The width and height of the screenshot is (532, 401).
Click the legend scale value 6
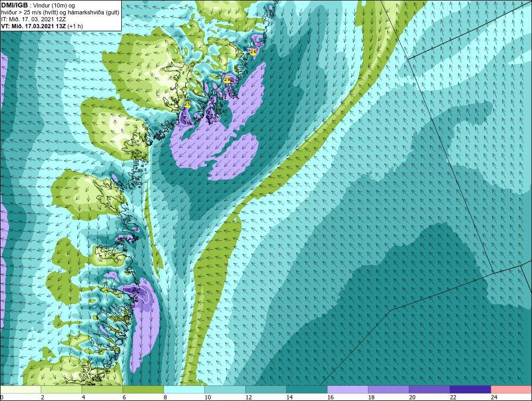point(124,397)
